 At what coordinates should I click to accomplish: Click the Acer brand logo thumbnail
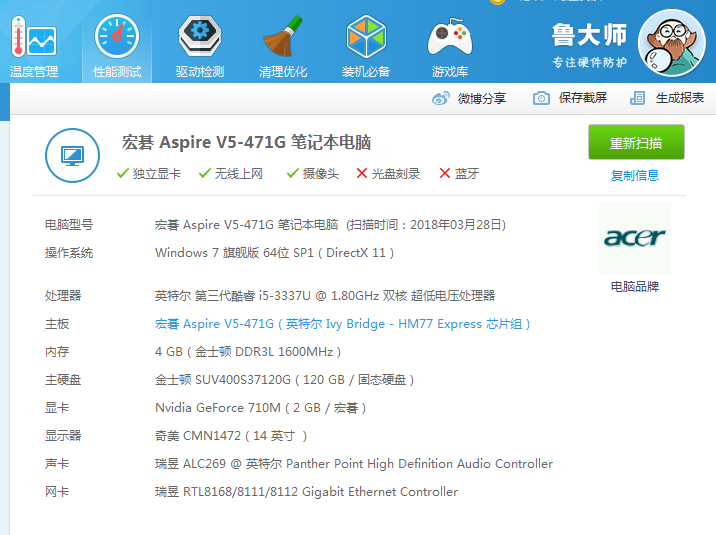(634, 238)
